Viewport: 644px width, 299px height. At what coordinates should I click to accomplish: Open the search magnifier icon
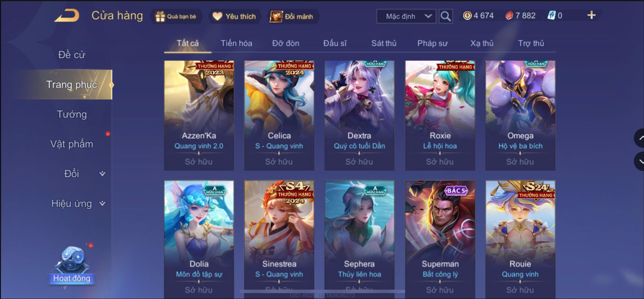(x=446, y=16)
